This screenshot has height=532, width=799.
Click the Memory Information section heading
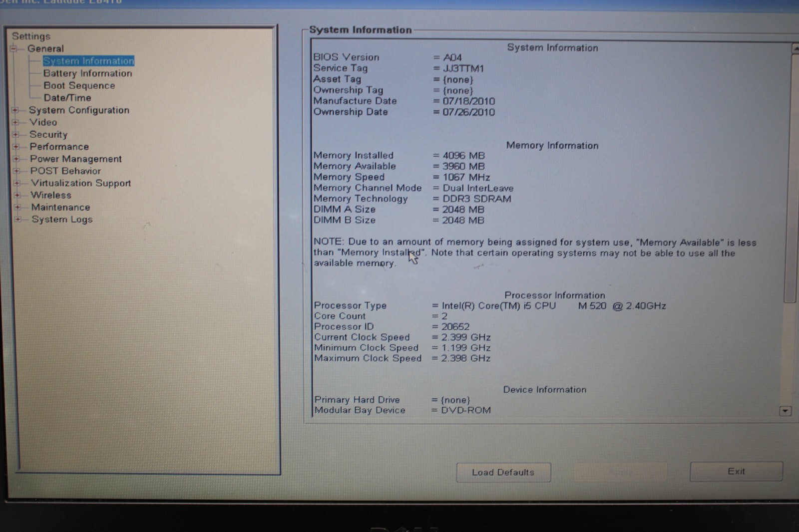click(552, 146)
